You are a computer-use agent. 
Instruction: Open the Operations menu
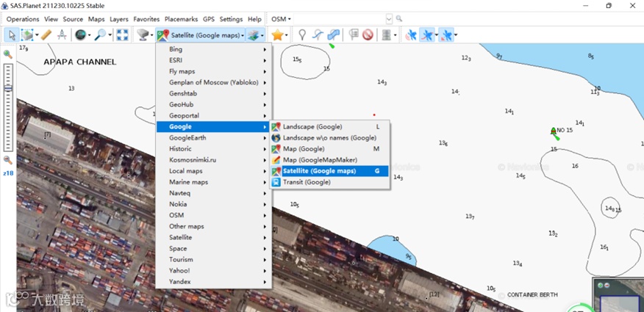tap(23, 19)
